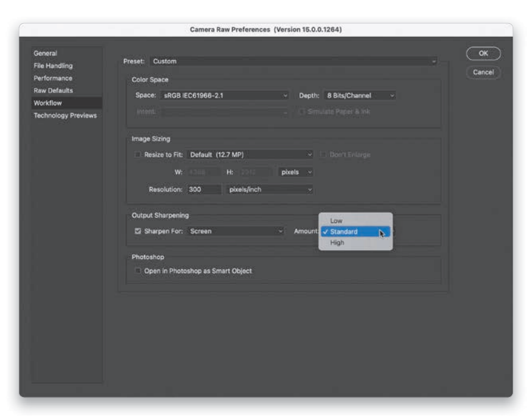Open Raw Defaults section
The image size is (532, 418).
tap(53, 90)
